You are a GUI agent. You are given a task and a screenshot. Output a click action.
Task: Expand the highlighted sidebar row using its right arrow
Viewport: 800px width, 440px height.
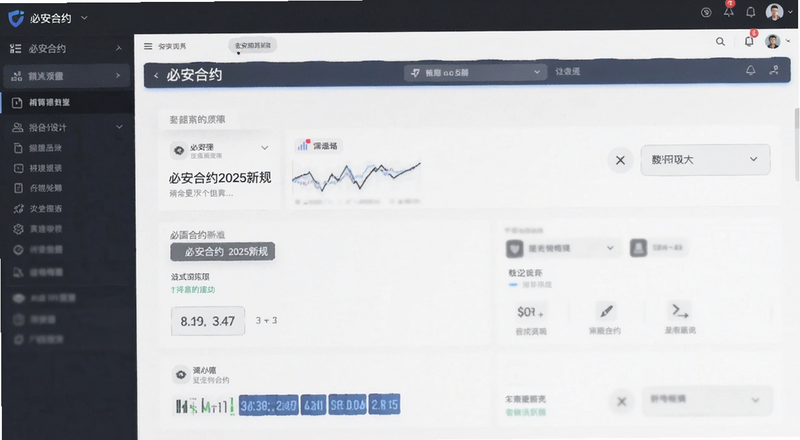tap(118, 76)
